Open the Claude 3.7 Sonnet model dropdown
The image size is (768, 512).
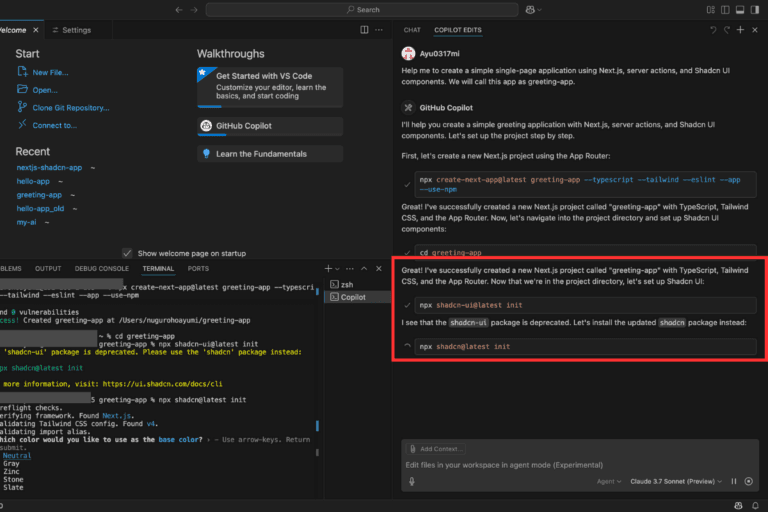675,481
